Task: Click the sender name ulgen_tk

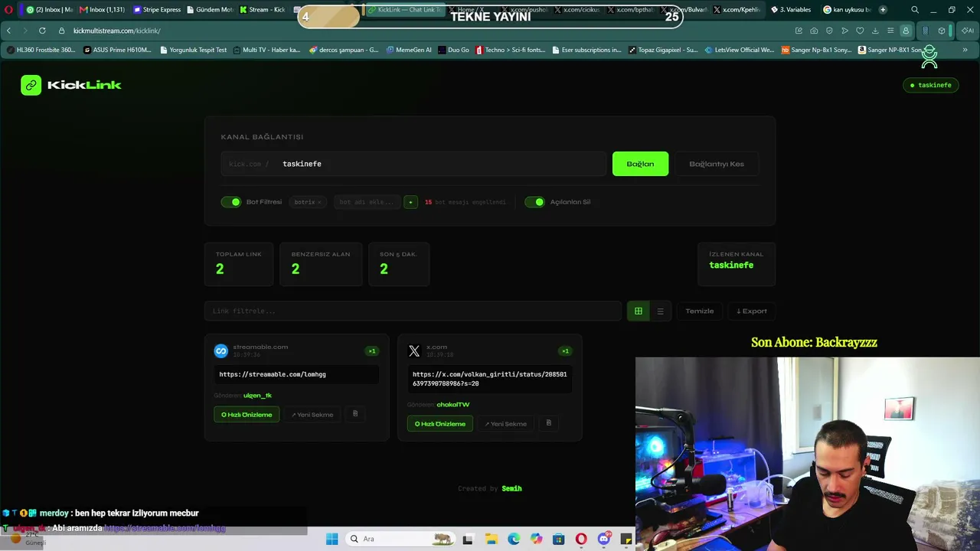Action: 257,396
